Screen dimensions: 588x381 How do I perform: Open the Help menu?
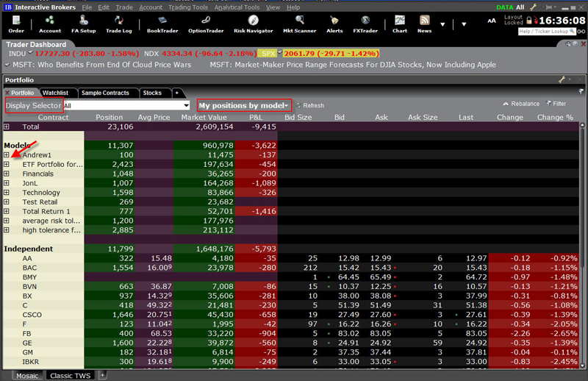(293, 7)
